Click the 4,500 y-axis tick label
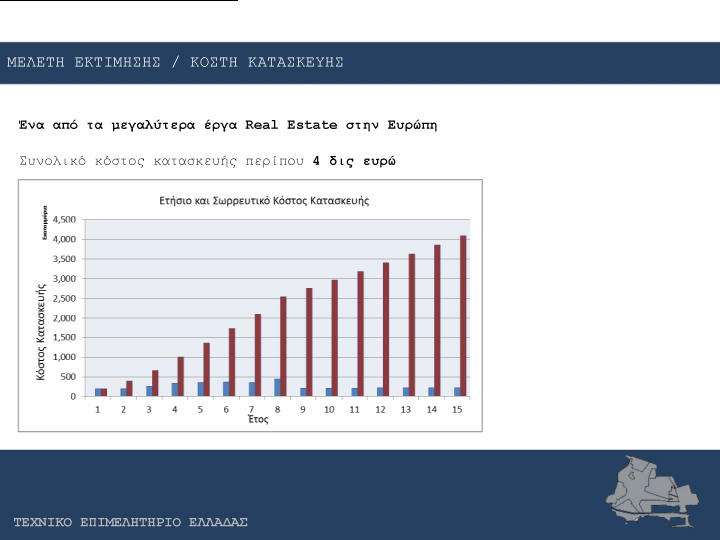The height and width of the screenshot is (540, 720). (x=64, y=220)
